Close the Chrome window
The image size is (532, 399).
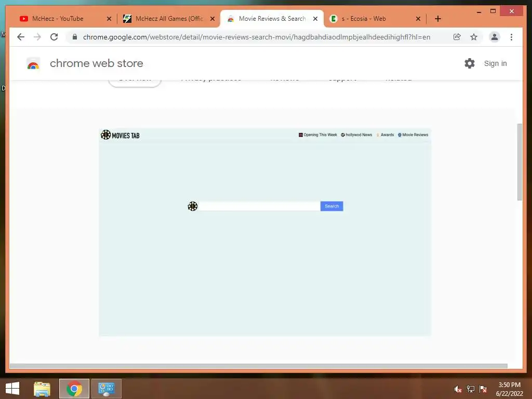(x=512, y=11)
